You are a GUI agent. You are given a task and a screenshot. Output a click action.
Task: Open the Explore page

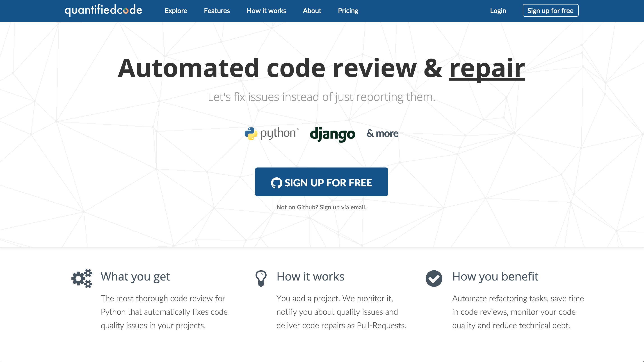[176, 11]
